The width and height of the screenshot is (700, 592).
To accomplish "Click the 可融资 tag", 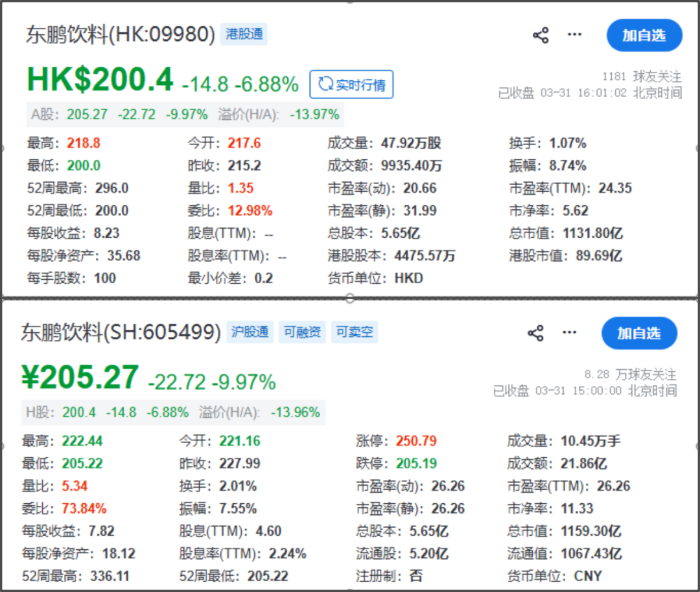I will [x=302, y=332].
